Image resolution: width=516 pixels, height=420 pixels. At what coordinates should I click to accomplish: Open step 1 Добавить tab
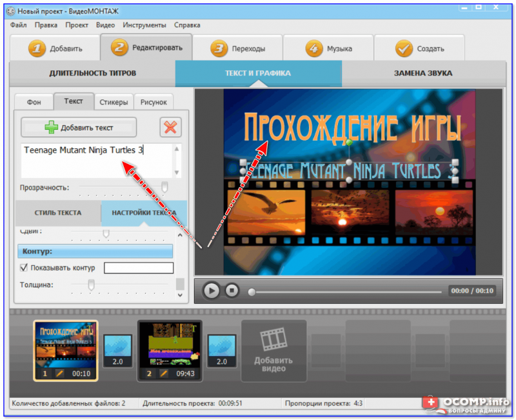[x=55, y=48]
